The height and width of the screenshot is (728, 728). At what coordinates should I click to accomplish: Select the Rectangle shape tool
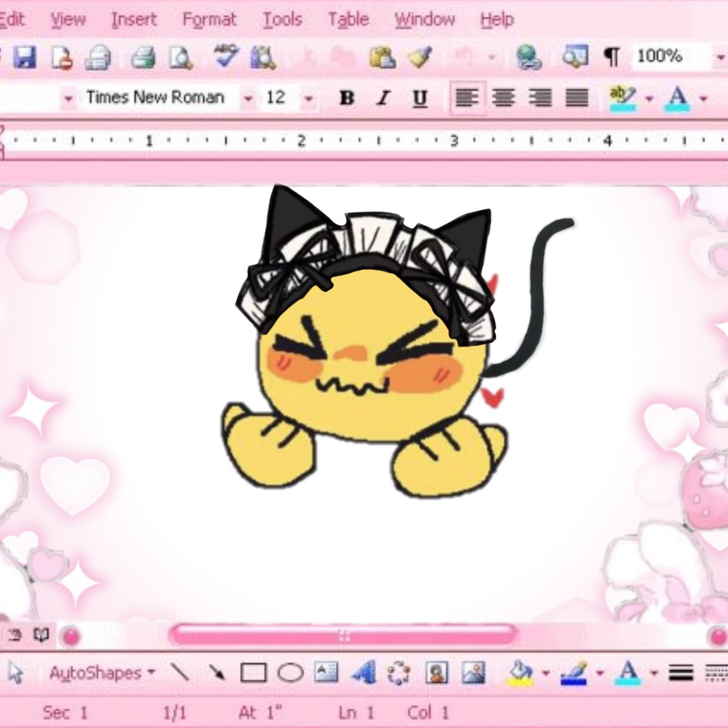pos(254,673)
